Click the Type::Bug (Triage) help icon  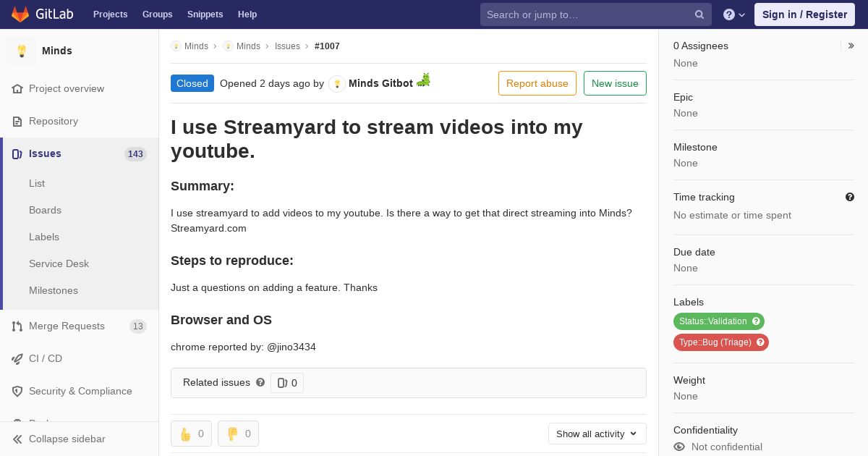pos(760,342)
